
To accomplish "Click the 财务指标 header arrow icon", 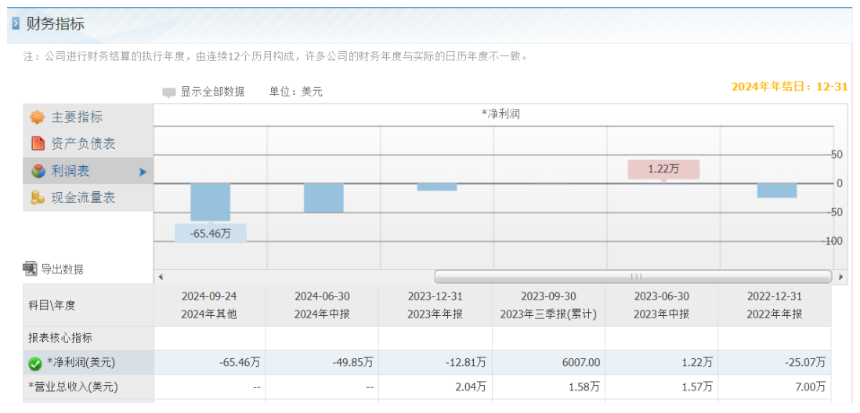I will 16,23.
